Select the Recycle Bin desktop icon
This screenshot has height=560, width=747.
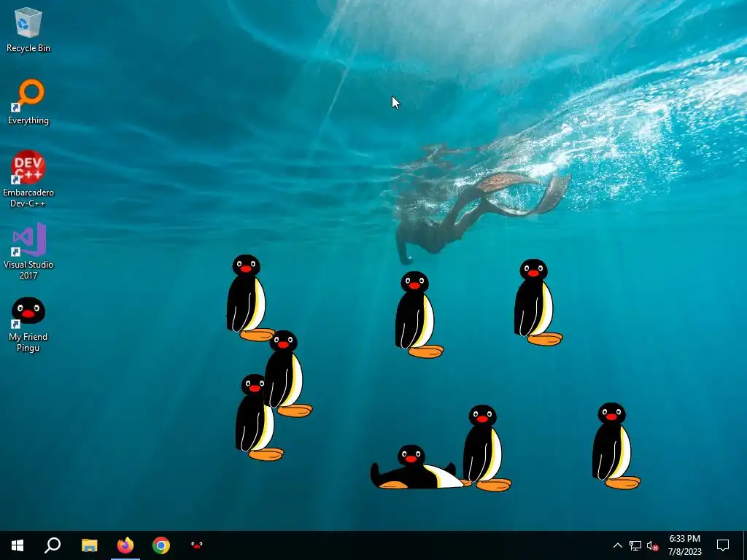coord(28,30)
